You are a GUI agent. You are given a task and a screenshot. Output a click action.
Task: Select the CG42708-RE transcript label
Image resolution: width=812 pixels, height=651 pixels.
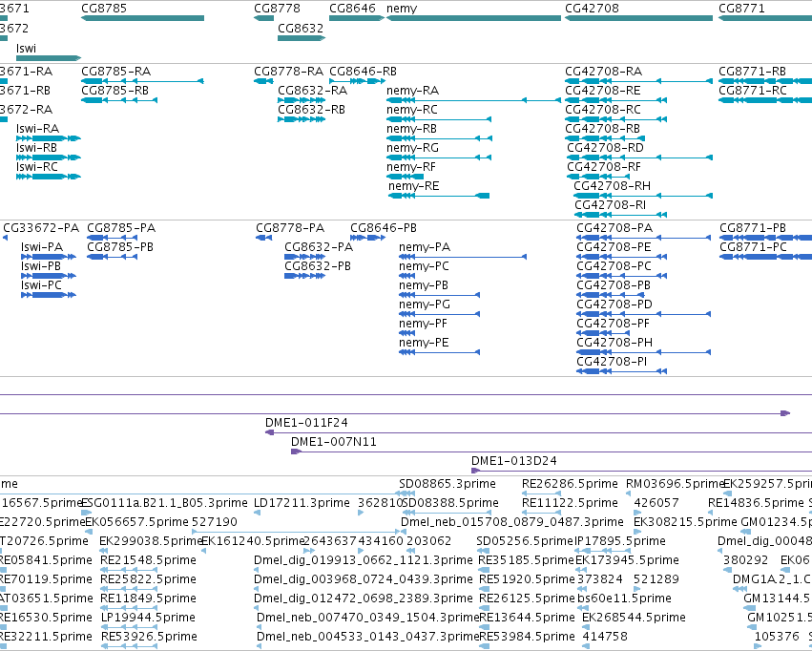point(603,90)
